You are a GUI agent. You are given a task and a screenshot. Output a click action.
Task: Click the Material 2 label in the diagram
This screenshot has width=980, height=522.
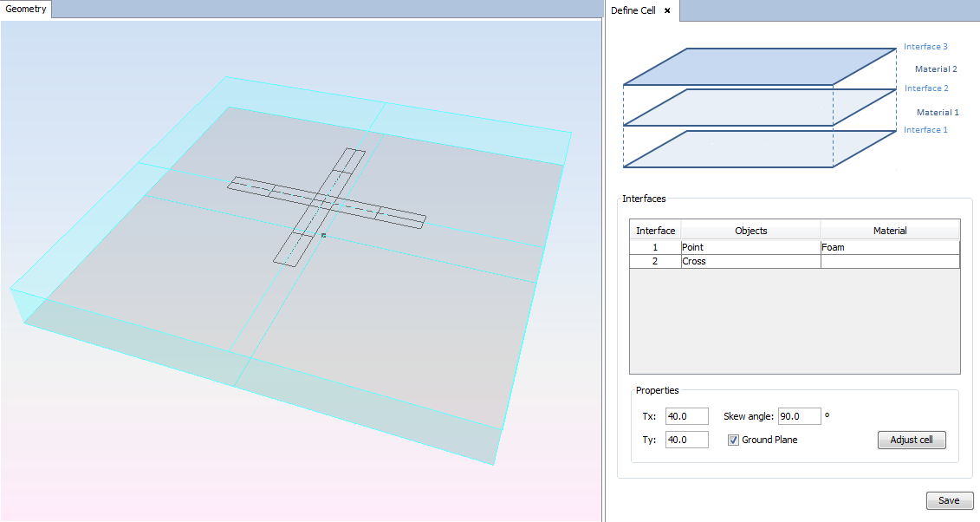(x=936, y=69)
